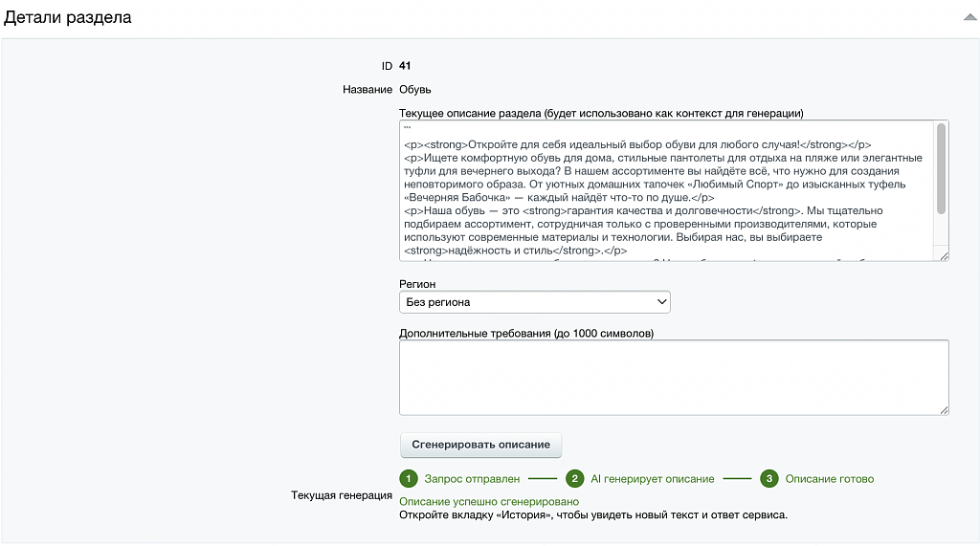This screenshot has width=980, height=546.
Task: Click chevron arrow of Без региона select
Action: (x=662, y=302)
